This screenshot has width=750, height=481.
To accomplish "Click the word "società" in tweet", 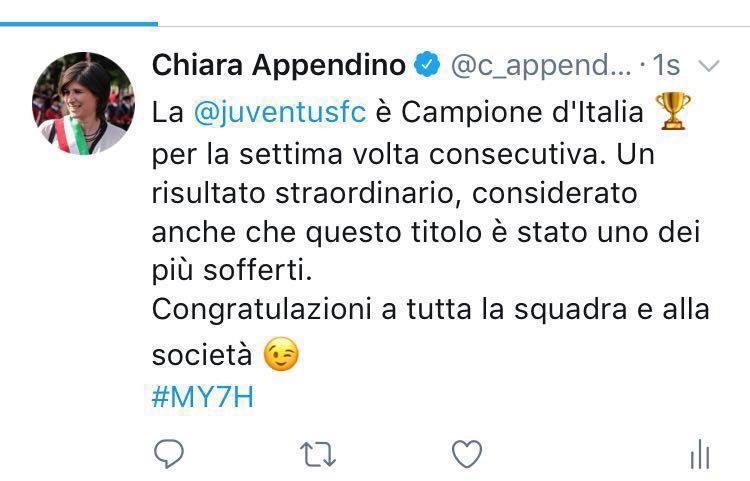I will pos(202,356).
